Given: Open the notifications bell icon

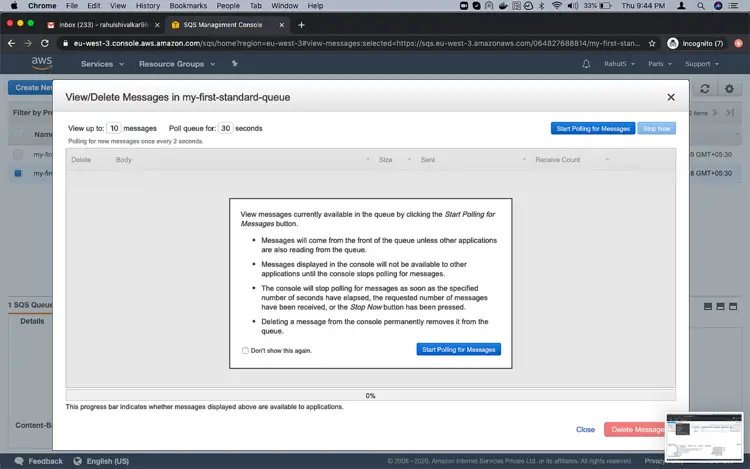Looking at the screenshot, I should pyautogui.click(x=586, y=64).
